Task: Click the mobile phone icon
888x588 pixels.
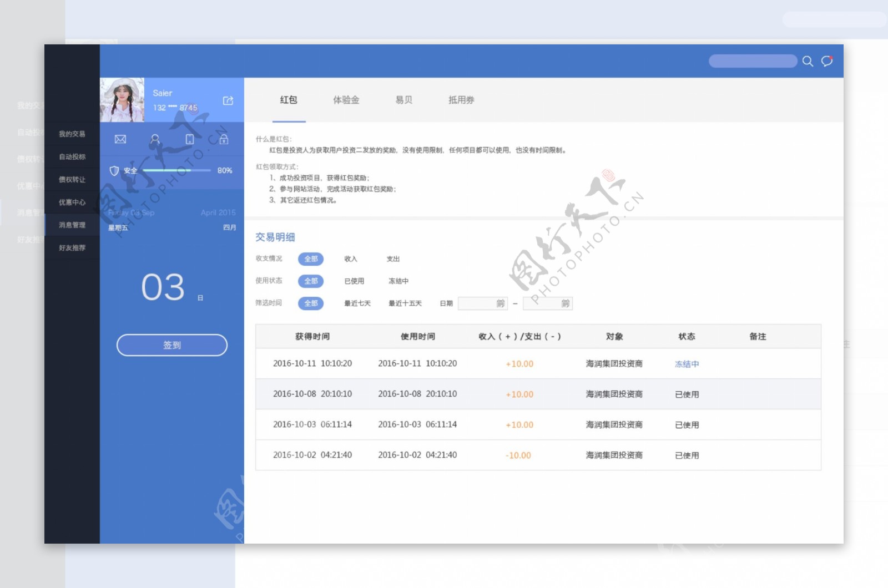Action: 190,139
